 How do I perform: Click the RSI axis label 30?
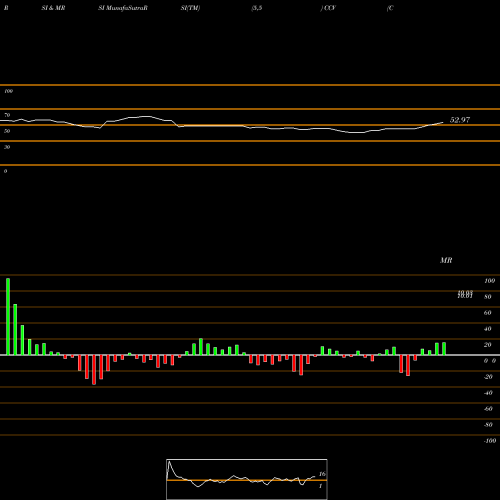pos(7,147)
